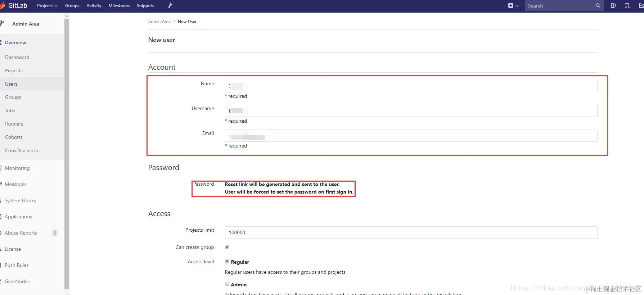Go to Cohorts in the sidebar
Screen dimensions: 644x295
point(14,137)
